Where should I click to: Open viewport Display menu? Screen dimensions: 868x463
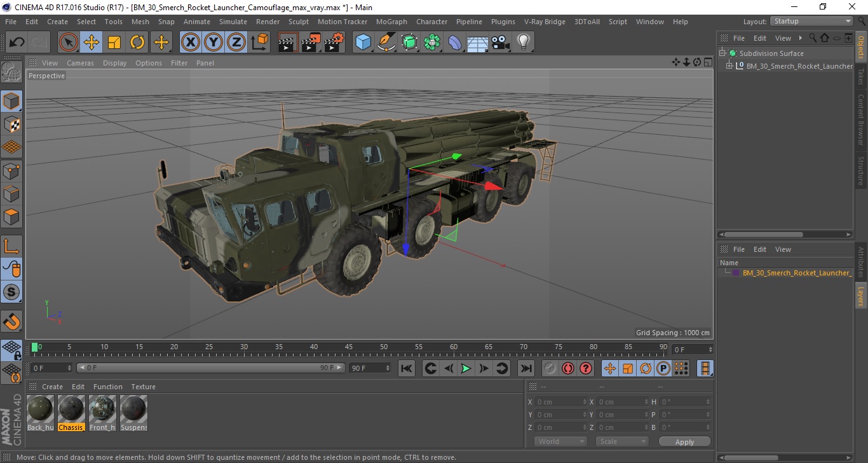click(x=115, y=63)
